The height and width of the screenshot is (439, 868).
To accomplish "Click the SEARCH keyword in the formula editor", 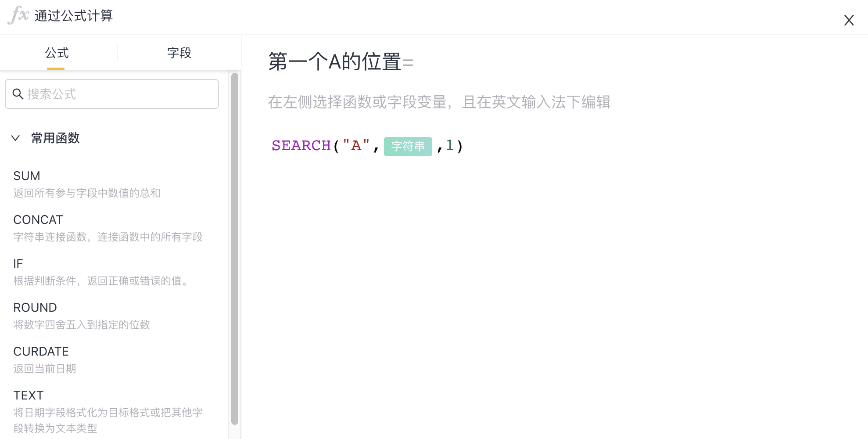I will tap(301, 146).
